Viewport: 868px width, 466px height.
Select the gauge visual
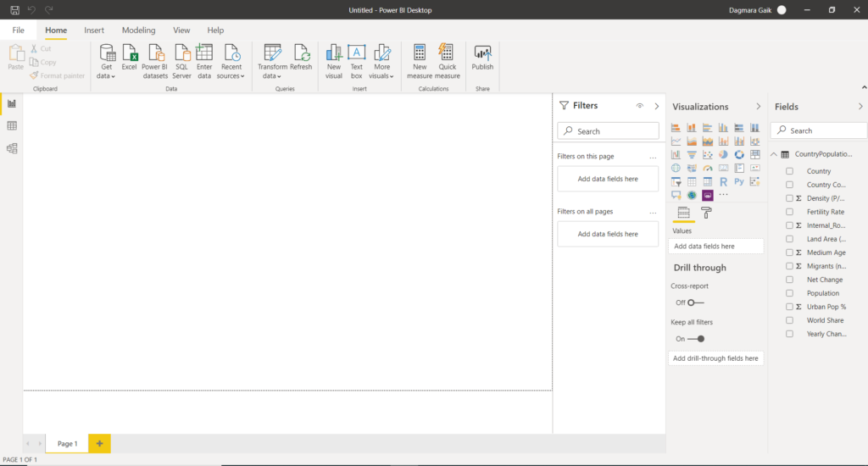pyautogui.click(x=708, y=168)
